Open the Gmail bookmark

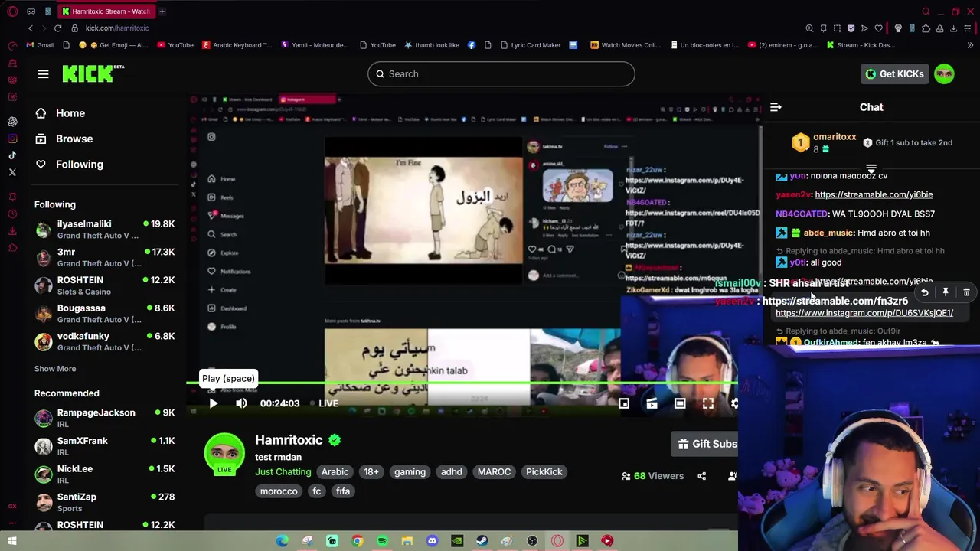click(x=40, y=45)
